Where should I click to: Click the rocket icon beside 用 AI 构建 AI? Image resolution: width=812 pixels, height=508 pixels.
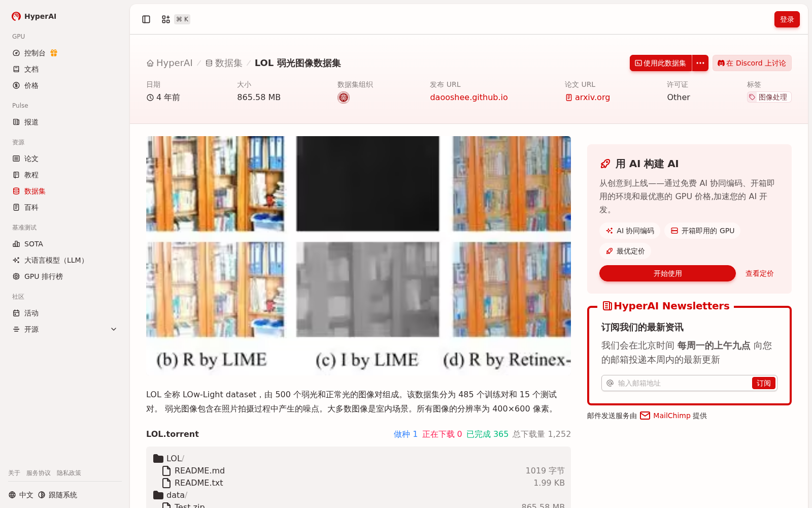point(605,164)
